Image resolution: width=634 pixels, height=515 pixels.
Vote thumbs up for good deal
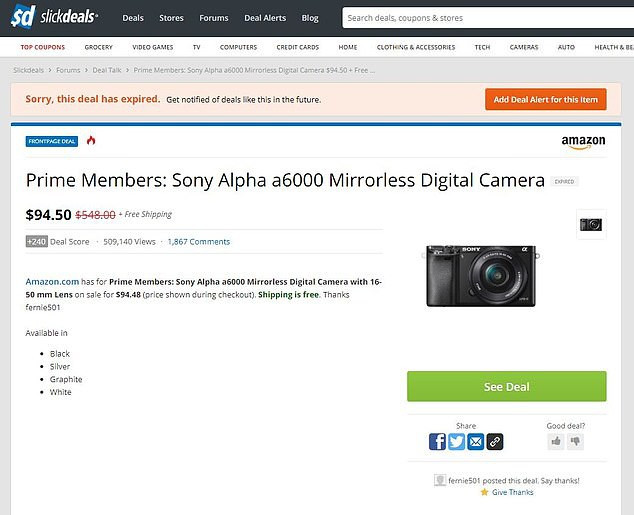(x=555, y=441)
